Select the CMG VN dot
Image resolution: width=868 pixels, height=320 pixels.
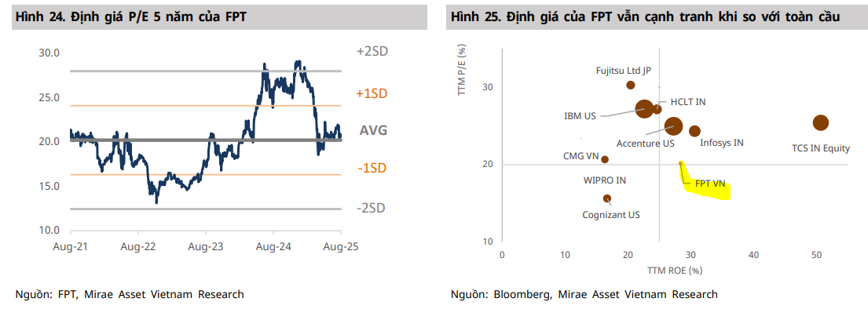604,159
